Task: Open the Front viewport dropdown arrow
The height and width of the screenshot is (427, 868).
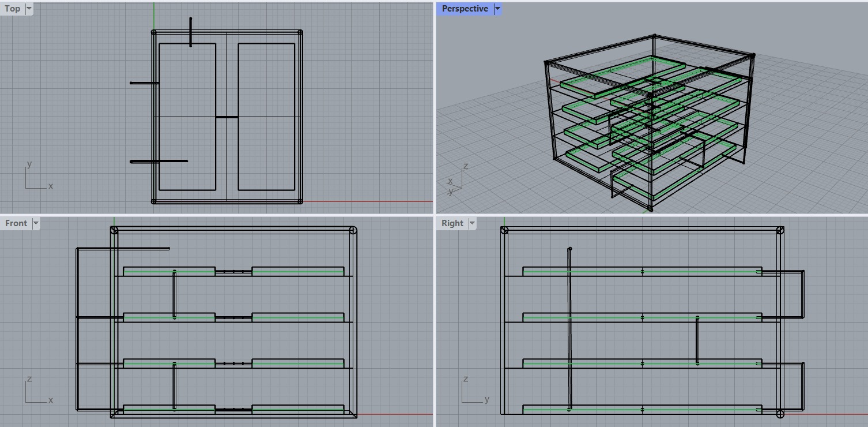Action: click(36, 223)
